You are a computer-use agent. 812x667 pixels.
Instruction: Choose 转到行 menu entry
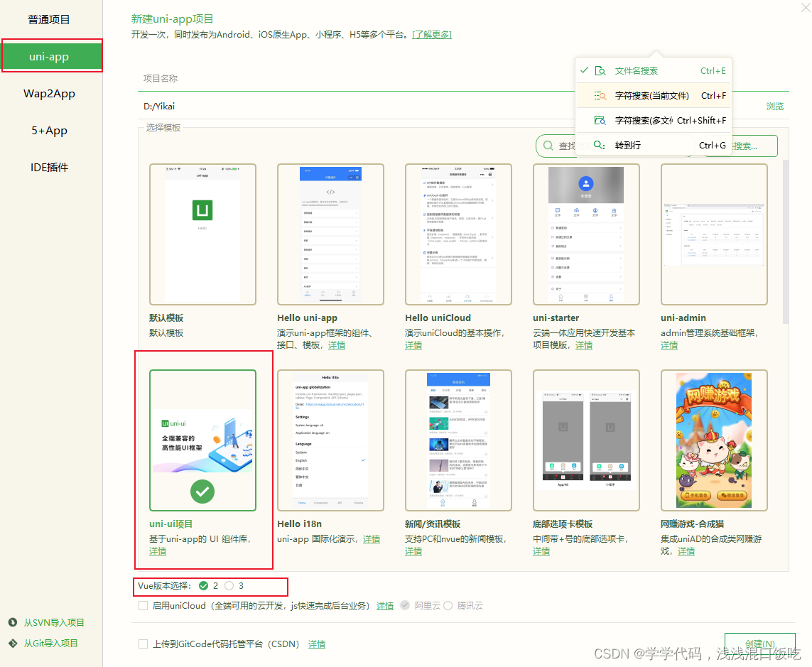[x=654, y=146]
